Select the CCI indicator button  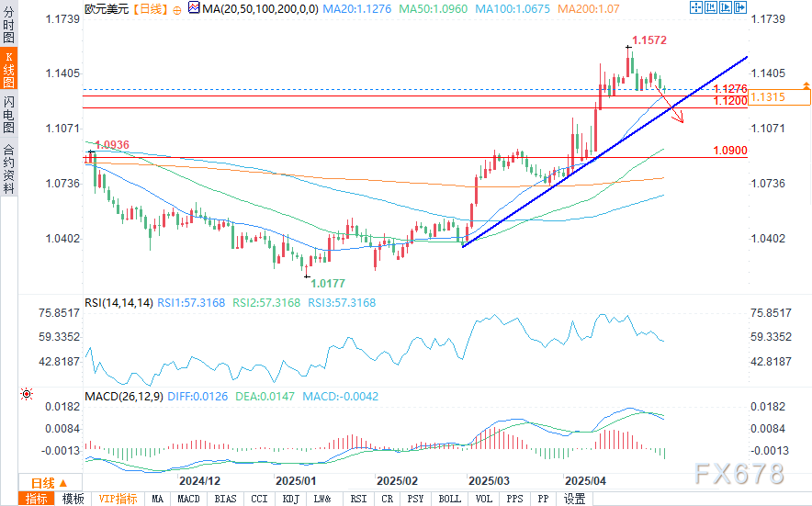click(260, 499)
